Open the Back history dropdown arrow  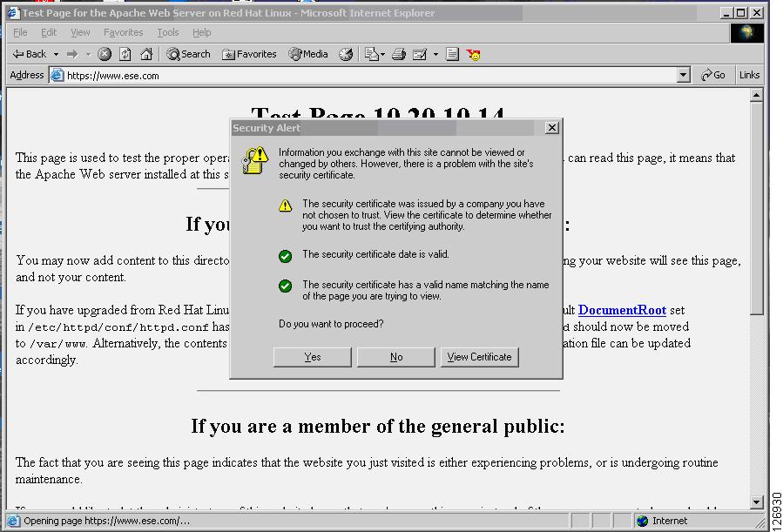click(x=56, y=54)
